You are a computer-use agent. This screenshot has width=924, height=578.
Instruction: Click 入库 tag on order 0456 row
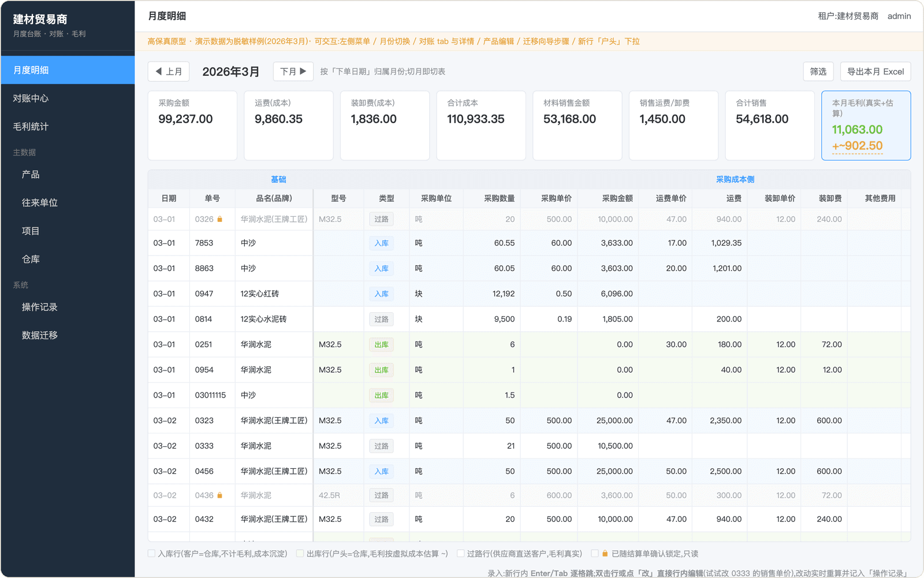coord(381,472)
